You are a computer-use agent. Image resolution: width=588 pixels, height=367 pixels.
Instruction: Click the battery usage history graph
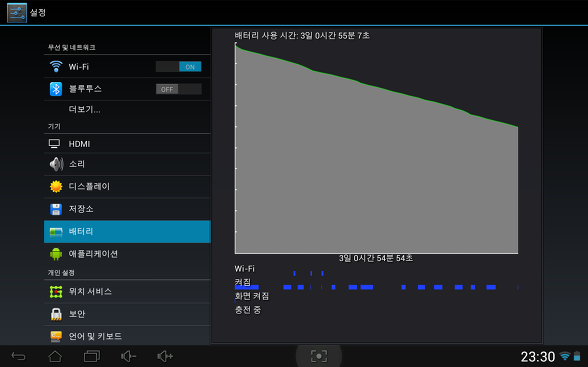pyautogui.click(x=376, y=148)
